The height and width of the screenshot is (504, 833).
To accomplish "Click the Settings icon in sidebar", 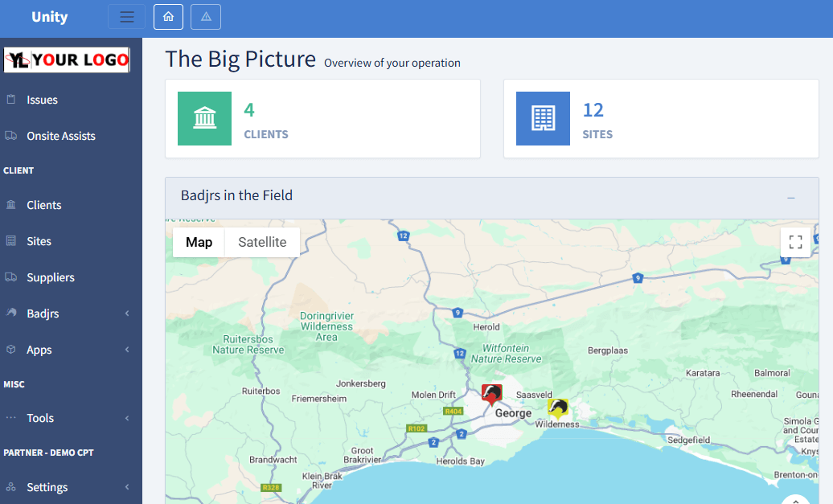I will click(10, 486).
